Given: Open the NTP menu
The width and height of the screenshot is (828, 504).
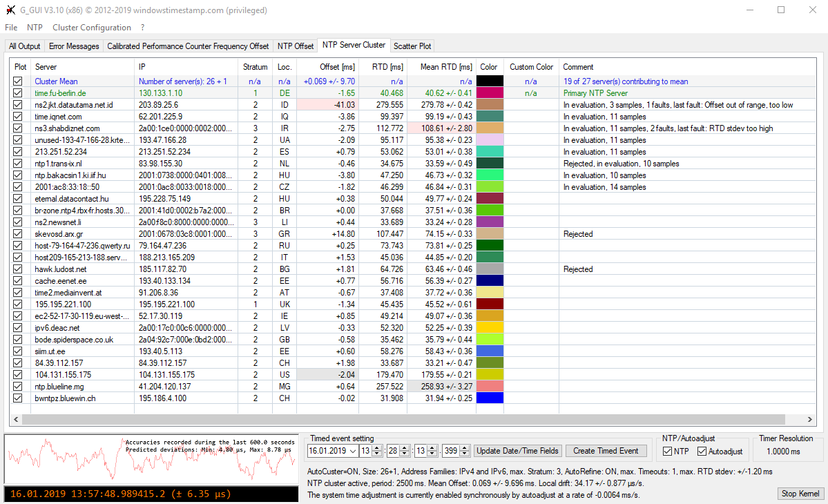Looking at the screenshot, I should click(35, 28).
